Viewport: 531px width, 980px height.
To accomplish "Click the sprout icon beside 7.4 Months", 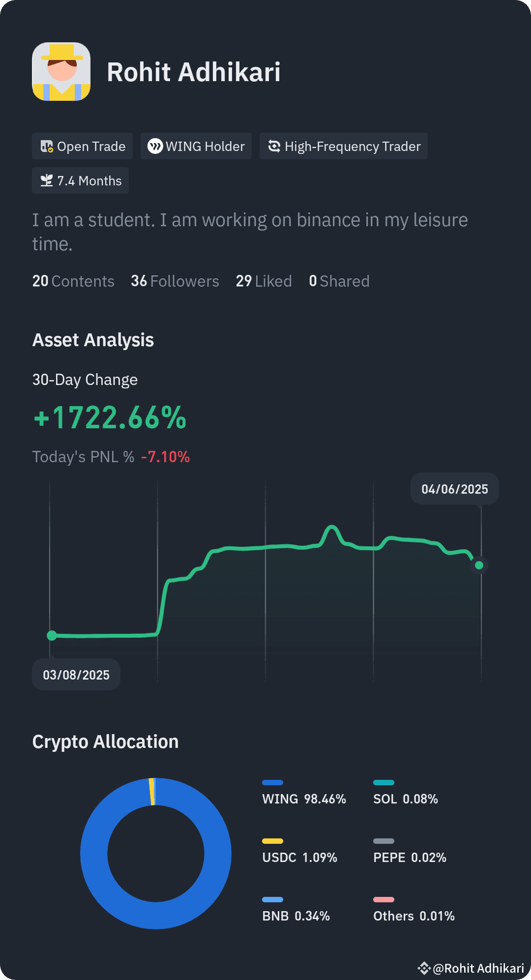I will click(47, 180).
